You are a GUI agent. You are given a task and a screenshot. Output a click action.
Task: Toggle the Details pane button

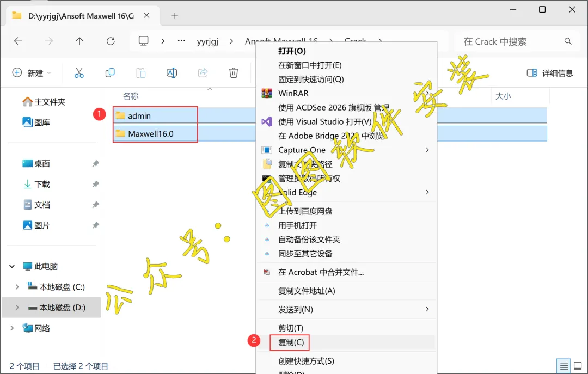click(550, 73)
